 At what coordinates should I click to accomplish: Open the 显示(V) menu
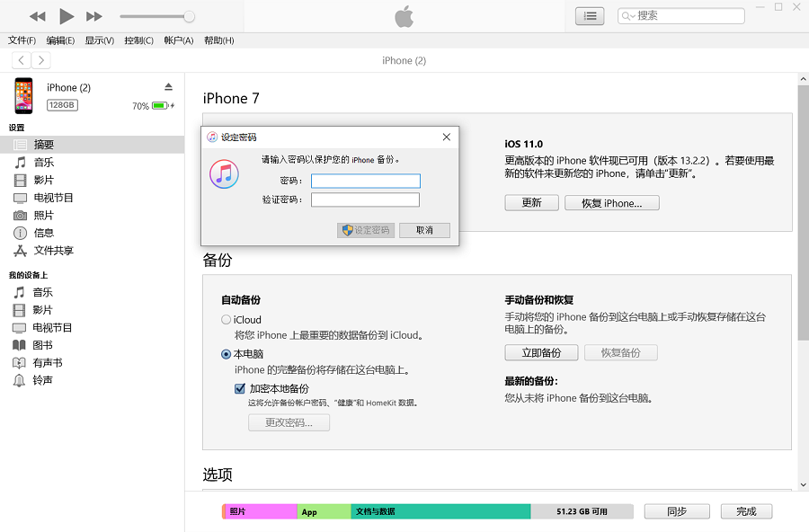click(100, 40)
